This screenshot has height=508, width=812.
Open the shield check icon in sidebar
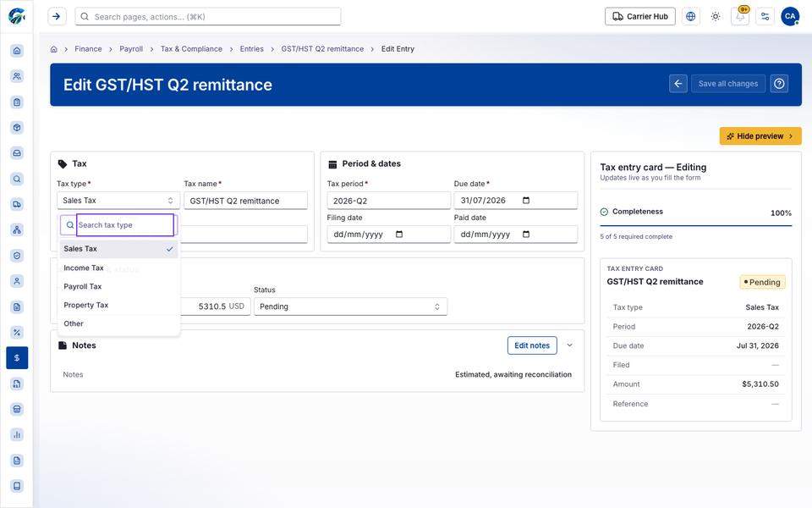[x=17, y=256]
